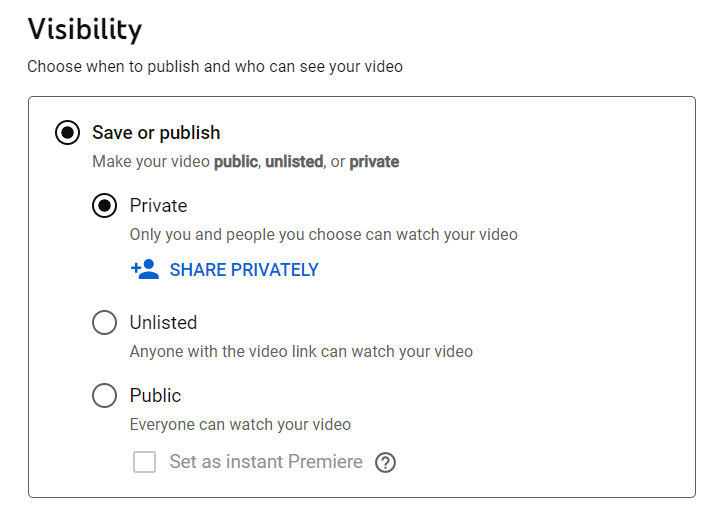This screenshot has width=710, height=510.
Task: Click the Save or publish label
Action: (x=156, y=133)
